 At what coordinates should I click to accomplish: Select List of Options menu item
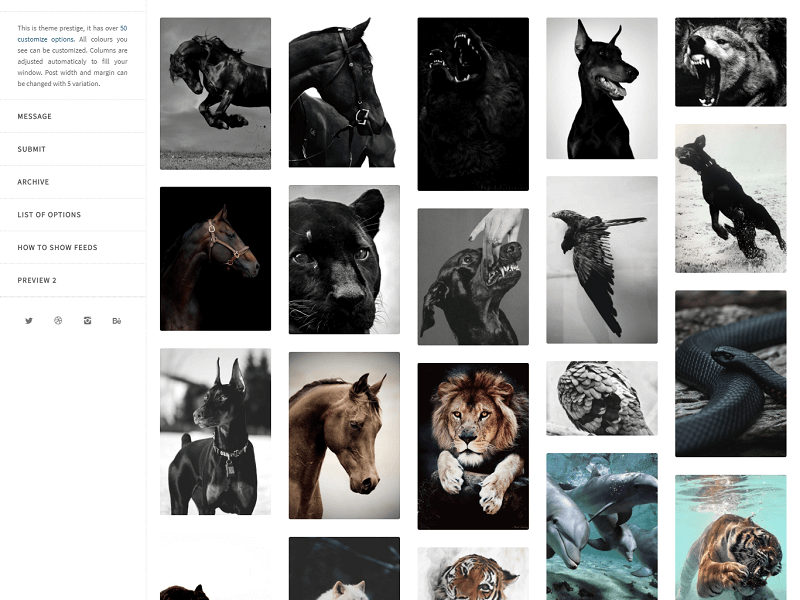pos(49,215)
